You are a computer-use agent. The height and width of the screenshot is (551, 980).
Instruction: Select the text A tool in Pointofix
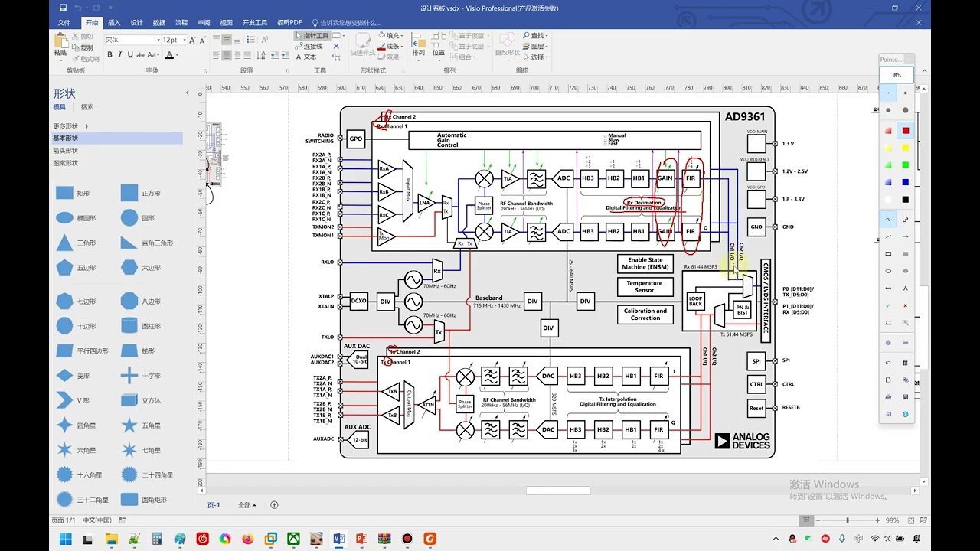906,288
